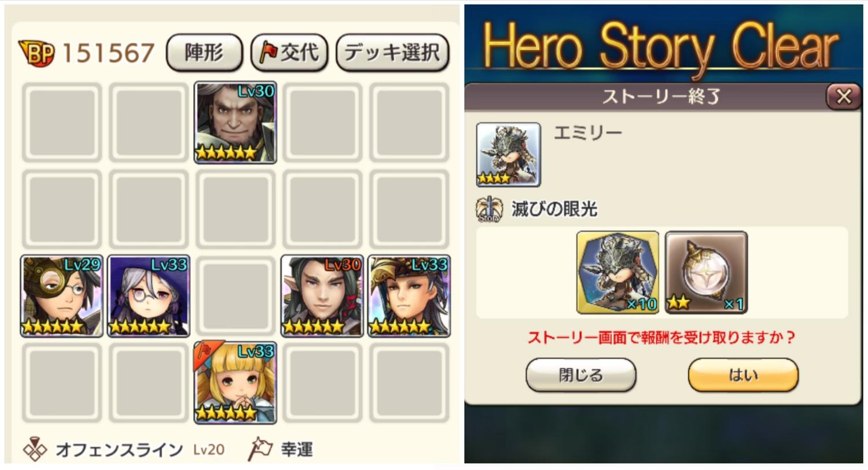Open the 陣形 formation button
This screenshot has width=868, height=470.
pos(204,53)
